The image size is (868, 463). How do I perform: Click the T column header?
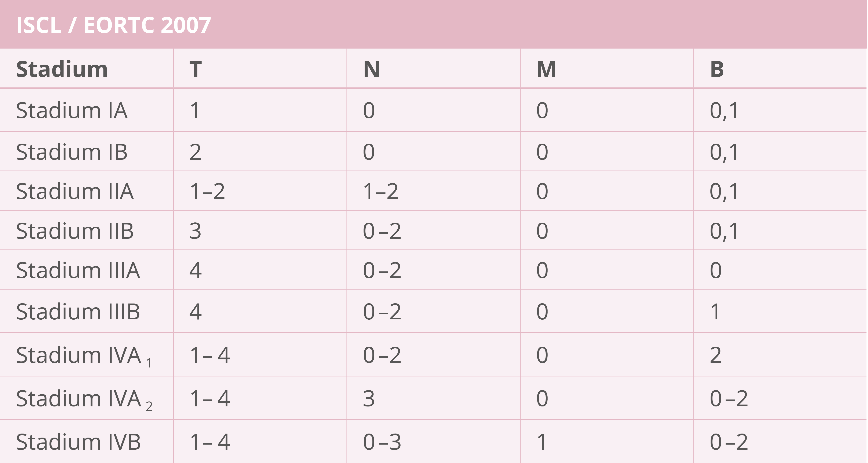click(x=196, y=69)
